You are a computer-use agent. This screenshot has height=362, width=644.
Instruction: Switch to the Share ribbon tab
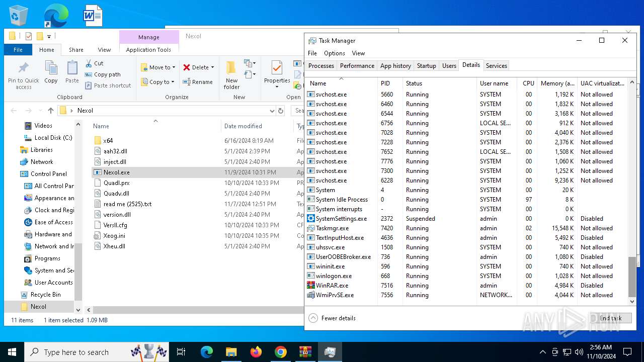tap(76, 50)
